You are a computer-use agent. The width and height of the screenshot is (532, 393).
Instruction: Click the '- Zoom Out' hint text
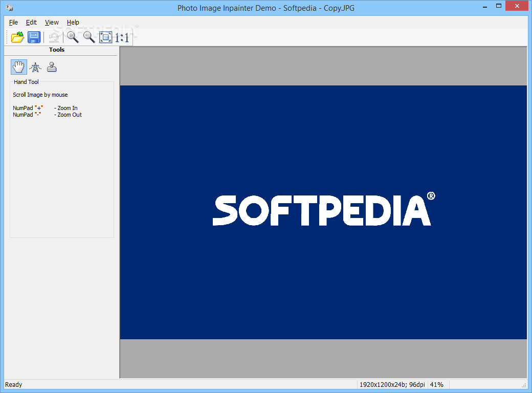[68, 115]
